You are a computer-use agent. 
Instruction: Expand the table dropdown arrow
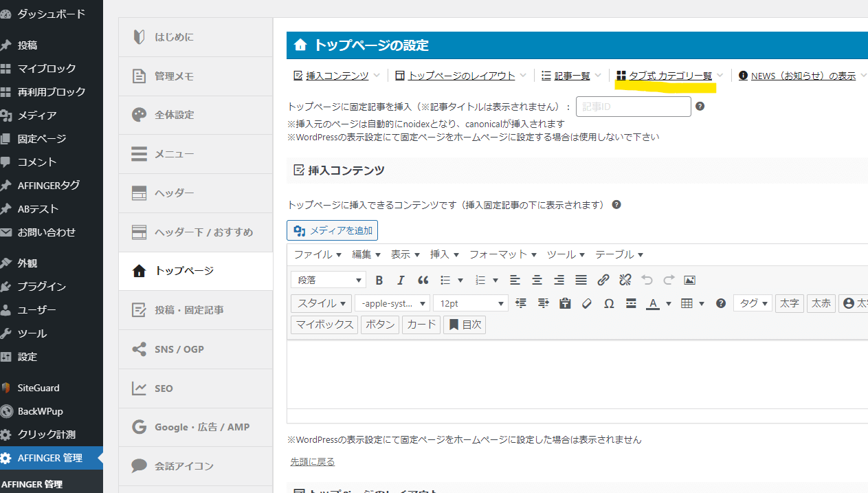[x=702, y=303]
